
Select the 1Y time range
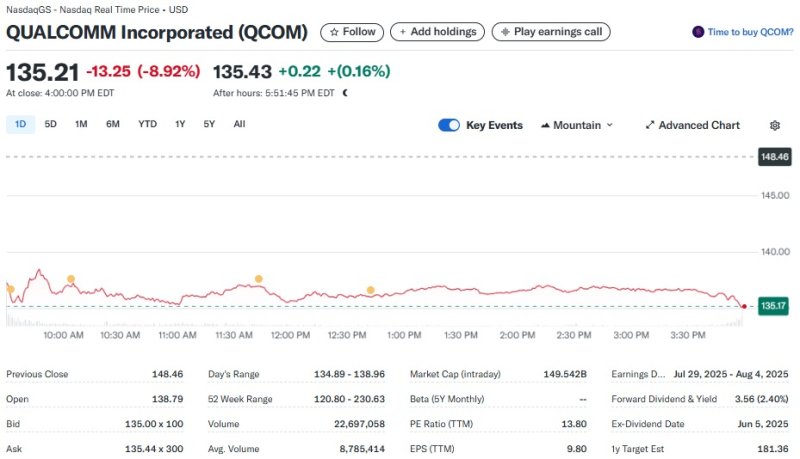point(180,124)
